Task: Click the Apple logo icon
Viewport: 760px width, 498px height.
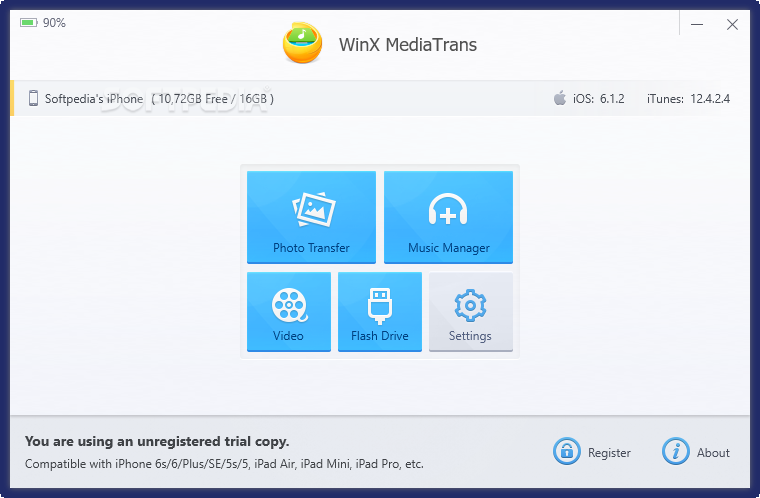Action: point(560,98)
